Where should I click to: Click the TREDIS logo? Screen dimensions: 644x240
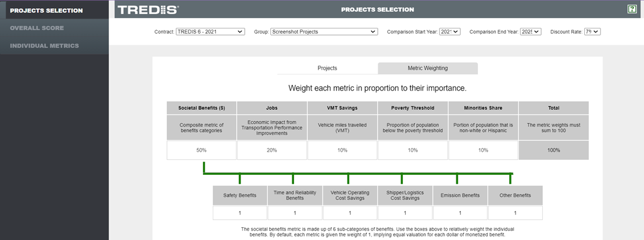point(148,10)
